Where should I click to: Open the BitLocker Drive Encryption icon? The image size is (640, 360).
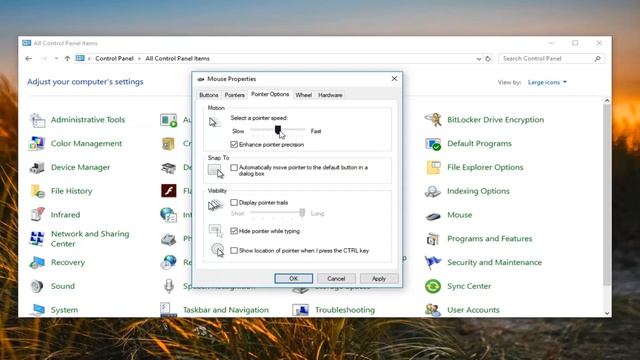click(433, 120)
